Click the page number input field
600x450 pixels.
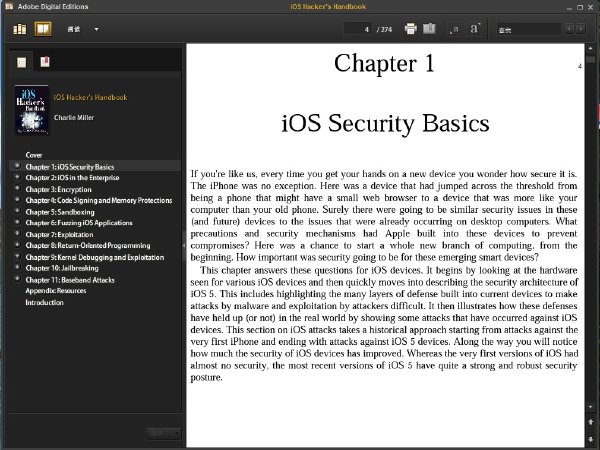point(358,29)
